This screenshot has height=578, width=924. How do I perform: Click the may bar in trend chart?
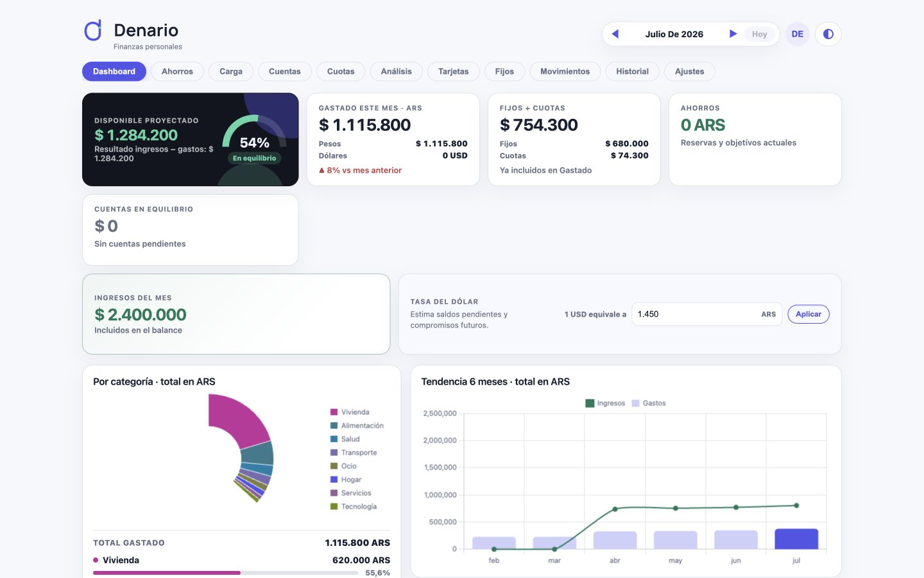coord(676,540)
